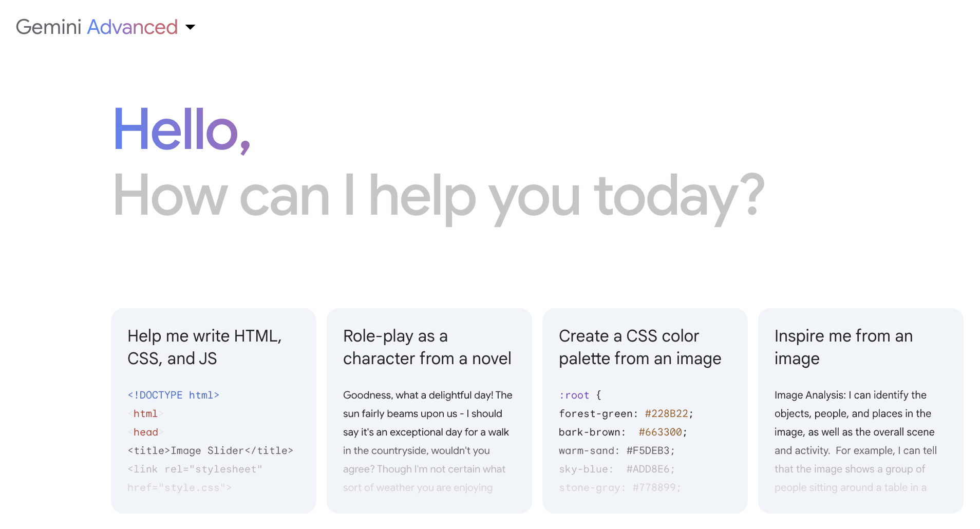Click the "Goodness, what a delightful day!" preview text
The width and height of the screenshot is (980, 529).
(x=427, y=395)
